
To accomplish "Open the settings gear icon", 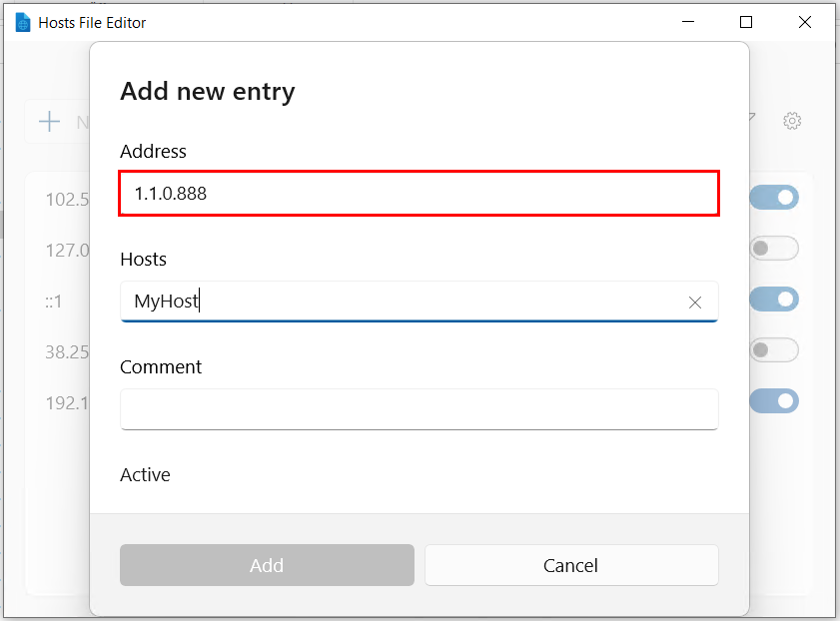I will [x=792, y=120].
